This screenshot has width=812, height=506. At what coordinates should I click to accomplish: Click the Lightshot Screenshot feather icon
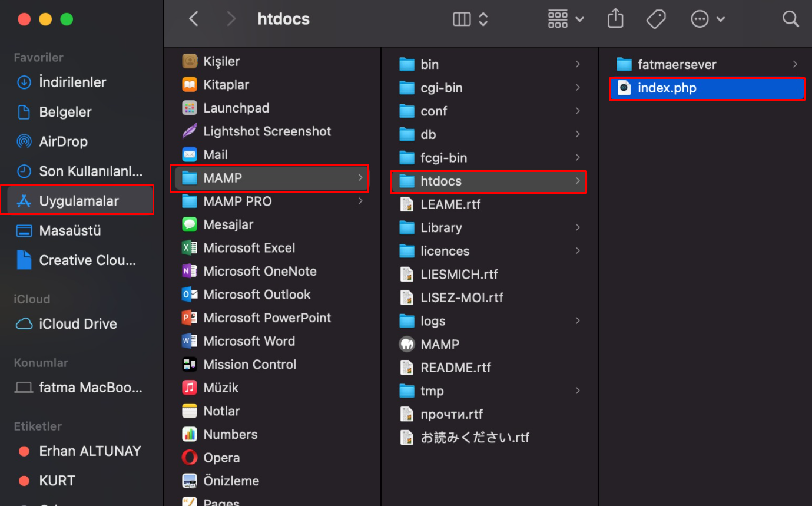coord(190,131)
